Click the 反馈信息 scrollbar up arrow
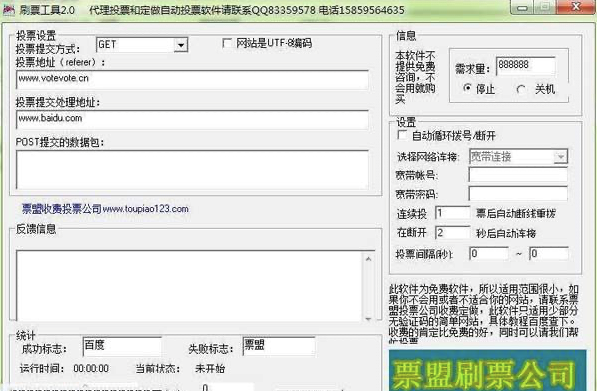597x391 pixels. click(x=369, y=259)
